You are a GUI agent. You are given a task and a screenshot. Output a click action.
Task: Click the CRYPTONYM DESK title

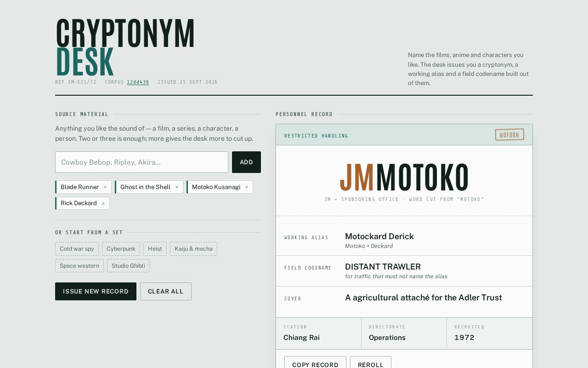(x=125, y=47)
